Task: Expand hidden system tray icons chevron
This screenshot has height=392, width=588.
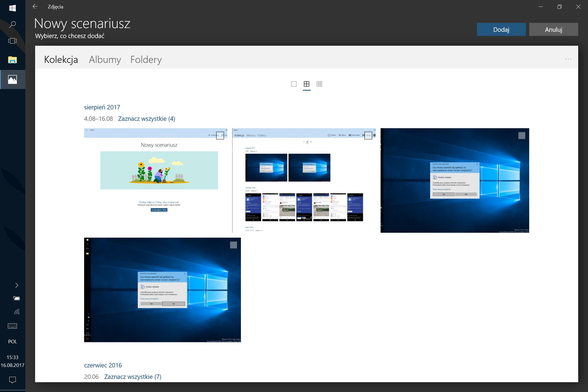Action: click(x=17, y=285)
